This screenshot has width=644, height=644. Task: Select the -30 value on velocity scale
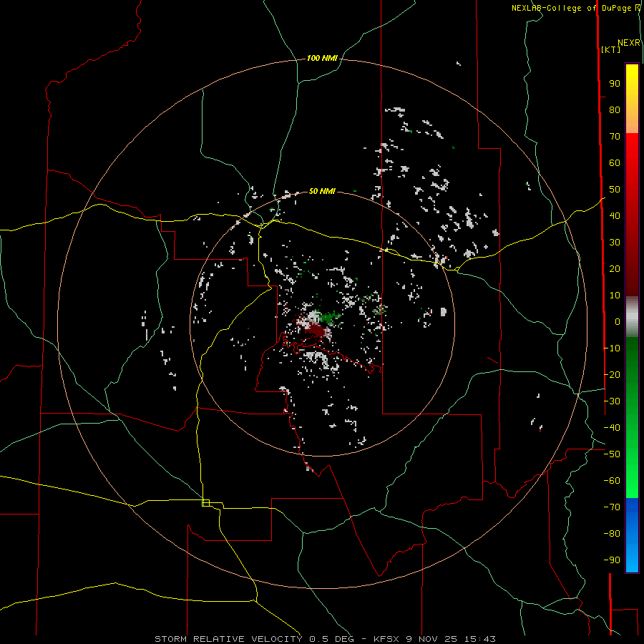click(x=612, y=401)
